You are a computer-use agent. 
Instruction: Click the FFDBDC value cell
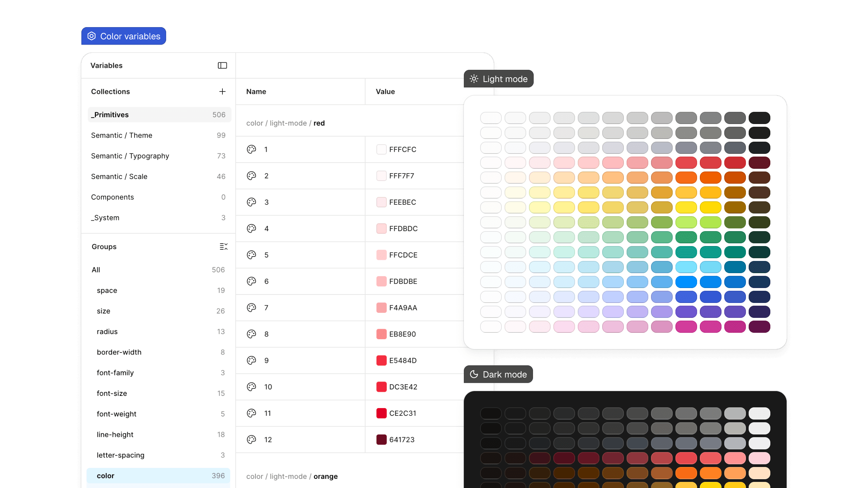tap(414, 229)
